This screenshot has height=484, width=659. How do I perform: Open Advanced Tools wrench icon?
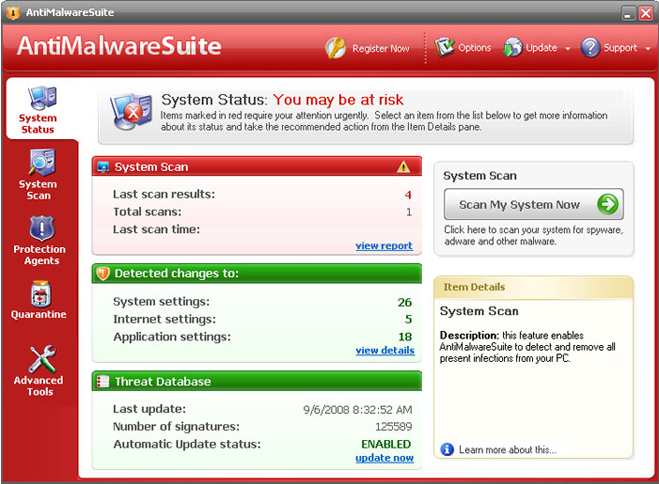tap(42, 359)
